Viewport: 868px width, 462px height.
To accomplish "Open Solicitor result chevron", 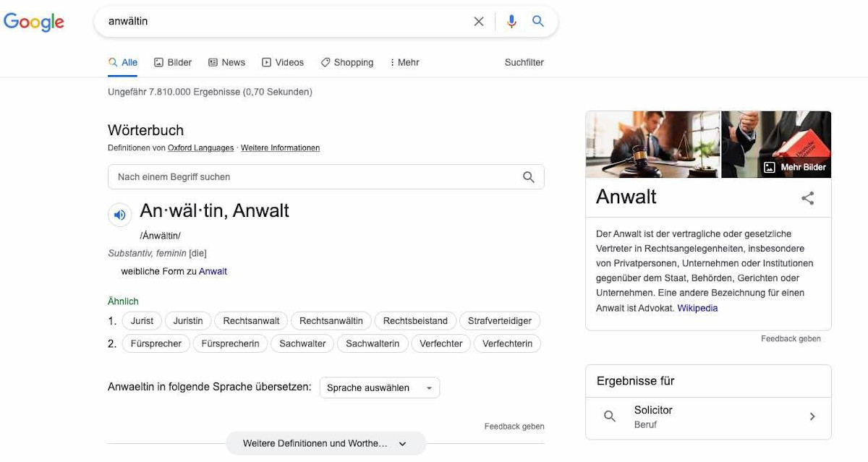I will [x=812, y=416].
